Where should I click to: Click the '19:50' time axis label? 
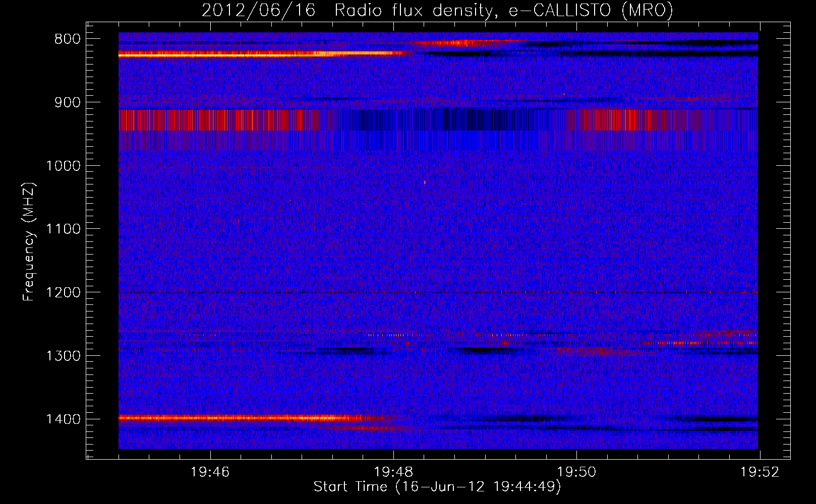(x=576, y=472)
